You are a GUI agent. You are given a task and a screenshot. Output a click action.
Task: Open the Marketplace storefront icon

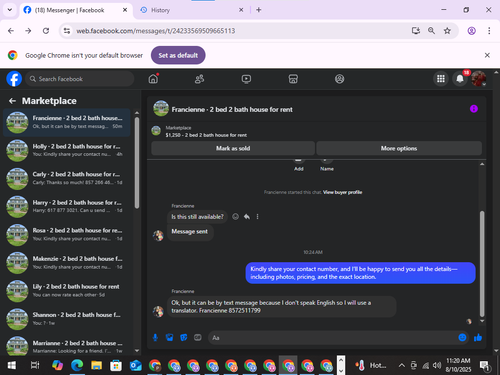pos(293,79)
